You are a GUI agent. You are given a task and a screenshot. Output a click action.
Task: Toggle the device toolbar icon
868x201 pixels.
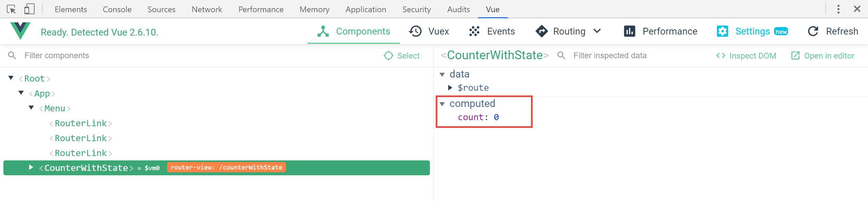[29, 9]
